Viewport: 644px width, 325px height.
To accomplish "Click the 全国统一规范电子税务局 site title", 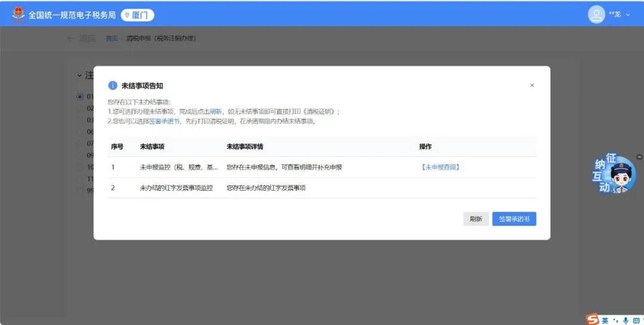I will click(x=72, y=15).
